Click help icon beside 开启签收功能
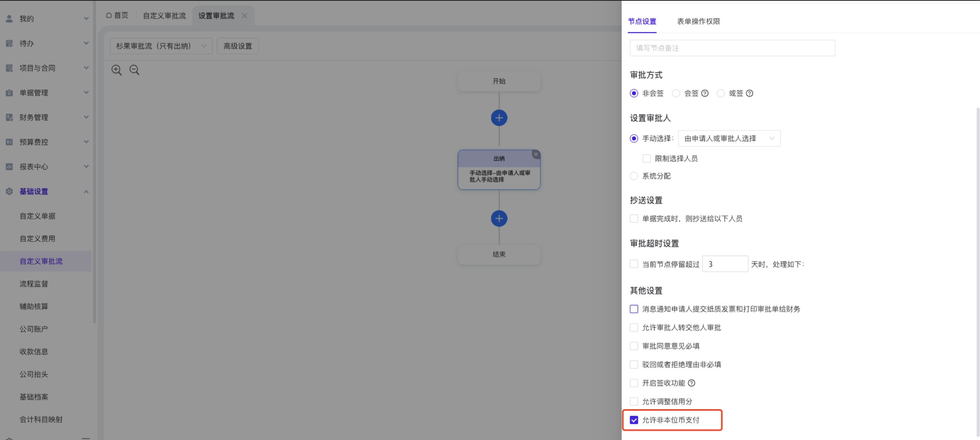The width and height of the screenshot is (980, 440). [692, 383]
